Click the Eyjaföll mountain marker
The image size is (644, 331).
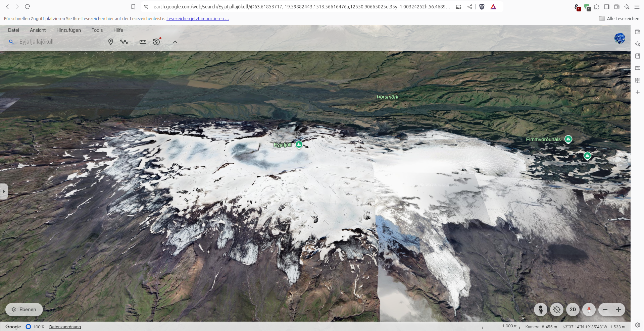coord(299,145)
